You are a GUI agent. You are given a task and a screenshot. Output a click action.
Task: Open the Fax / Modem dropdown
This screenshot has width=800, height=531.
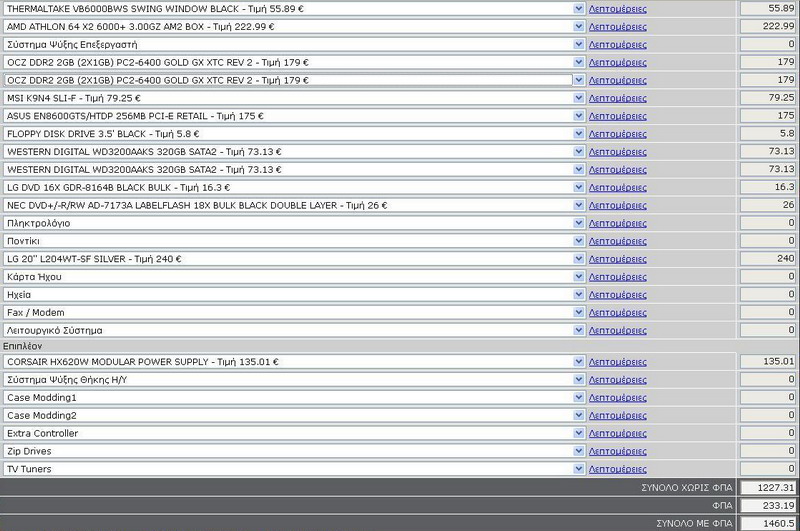point(293,312)
